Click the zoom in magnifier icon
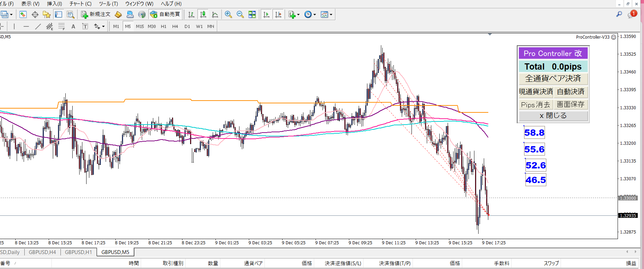 point(228,14)
